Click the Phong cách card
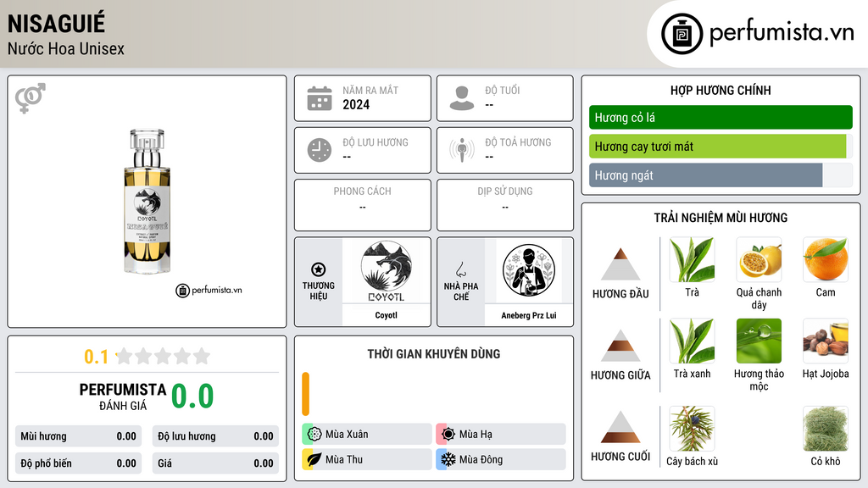The image size is (868, 488). (363, 205)
